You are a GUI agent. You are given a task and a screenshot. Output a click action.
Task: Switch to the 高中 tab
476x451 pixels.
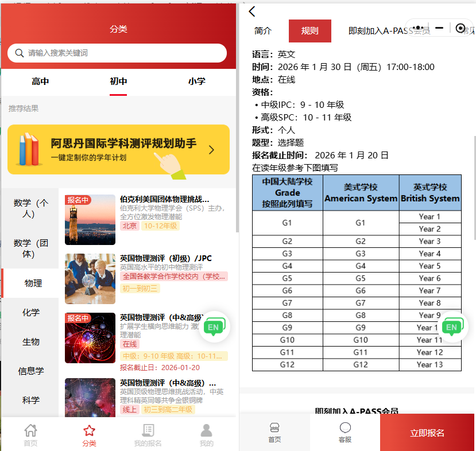click(40, 81)
